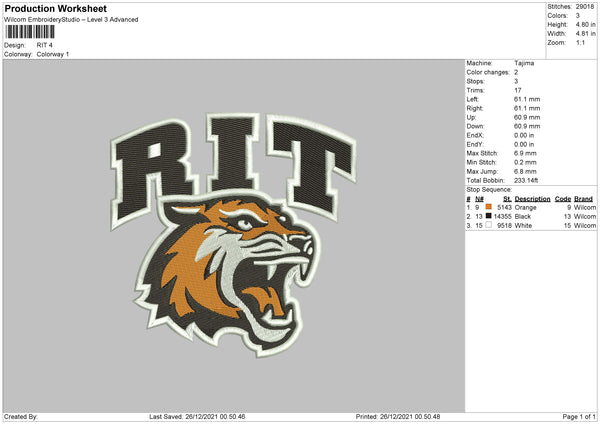
Task: Click the Height value 4.80 in
Action: 585,24
